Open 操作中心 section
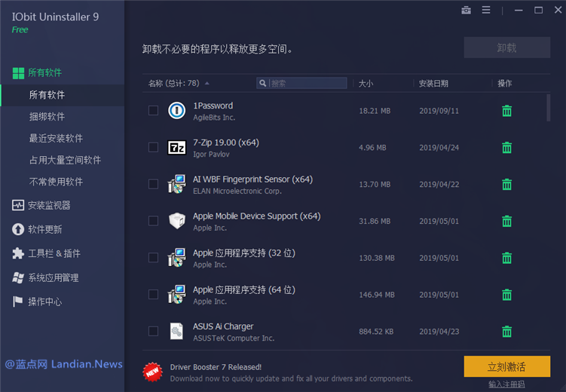Screen dimensions: 566x392 click(x=37, y=302)
